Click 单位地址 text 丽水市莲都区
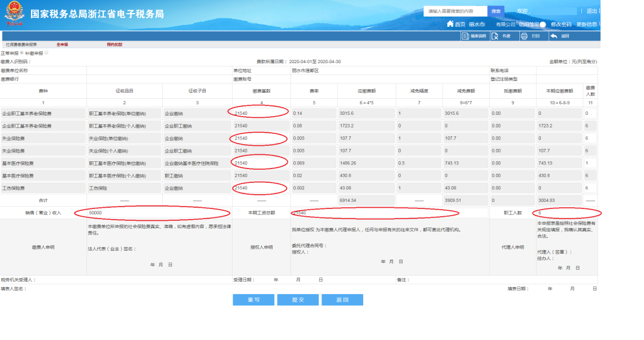 [305, 70]
